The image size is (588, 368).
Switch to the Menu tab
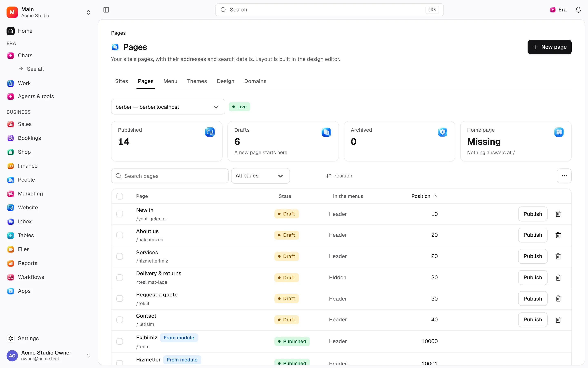point(170,81)
